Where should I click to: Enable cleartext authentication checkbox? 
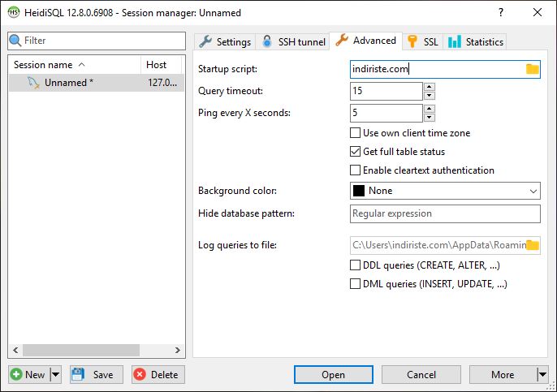coord(356,170)
